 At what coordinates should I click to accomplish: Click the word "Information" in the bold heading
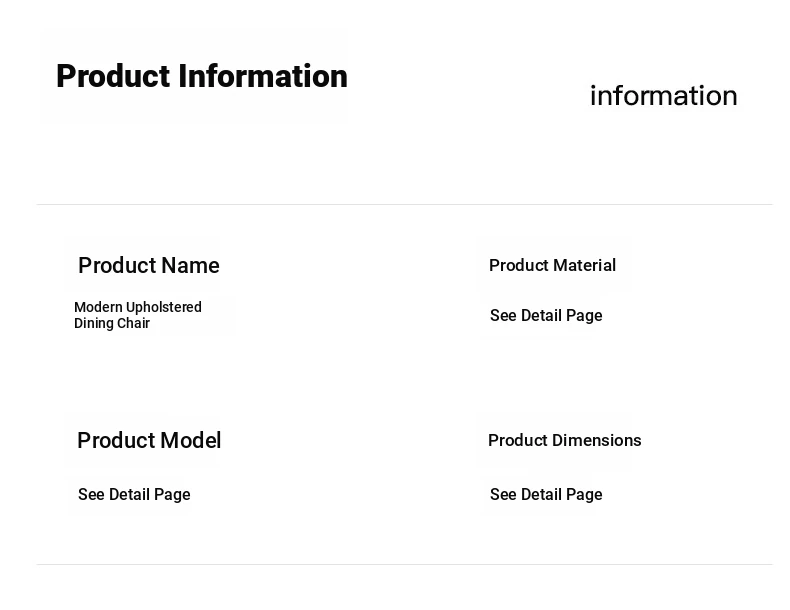263,77
